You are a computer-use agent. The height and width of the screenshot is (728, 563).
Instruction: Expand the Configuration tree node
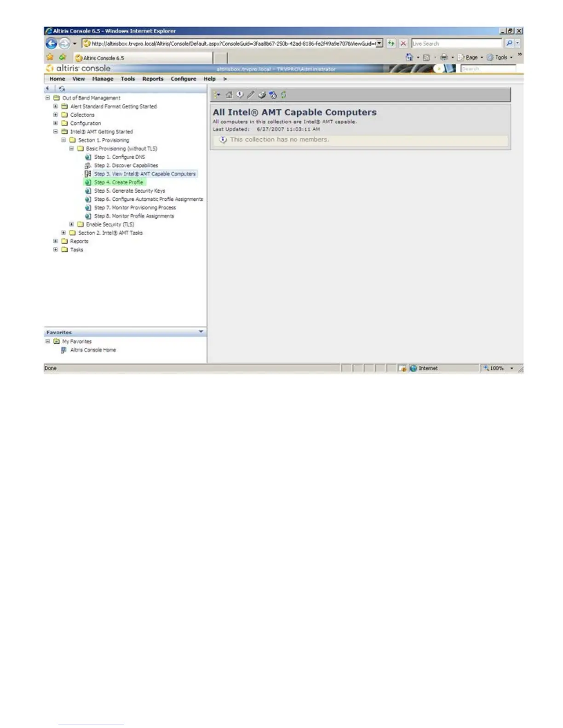tap(56, 123)
